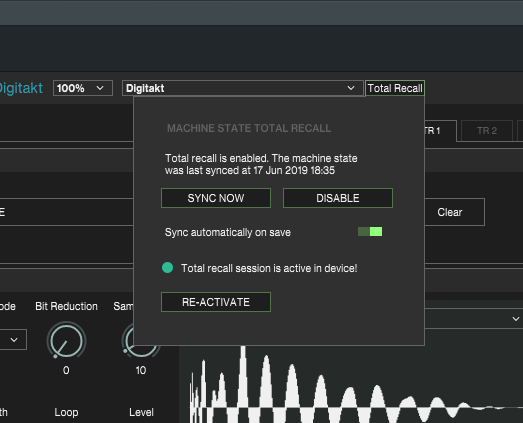Click the 'MACHINE STATE TOTAL RECALL' heading
The height and width of the screenshot is (423, 523).
click(249, 128)
